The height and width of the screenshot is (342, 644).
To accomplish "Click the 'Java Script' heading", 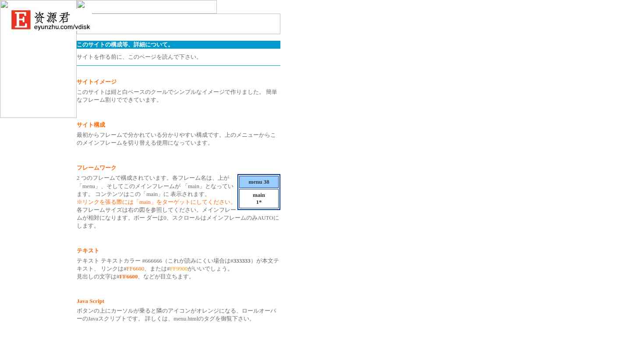I will [90, 301].
